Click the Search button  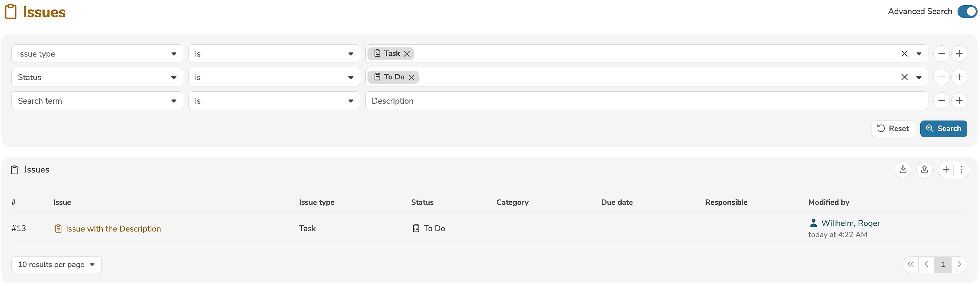coord(943,129)
